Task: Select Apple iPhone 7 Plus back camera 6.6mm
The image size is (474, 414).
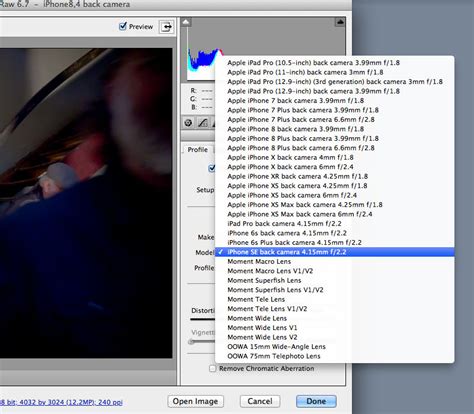Action: tap(335, 119)
